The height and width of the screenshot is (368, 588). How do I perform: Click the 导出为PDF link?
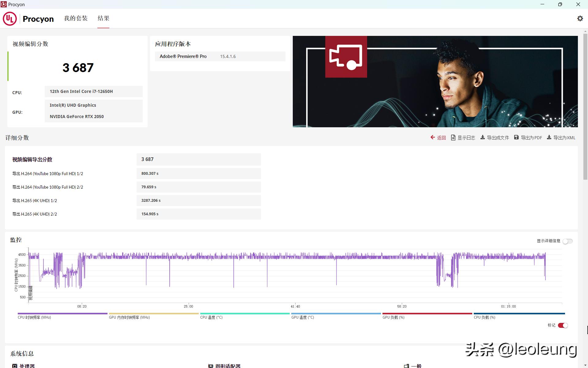(531, 138)
